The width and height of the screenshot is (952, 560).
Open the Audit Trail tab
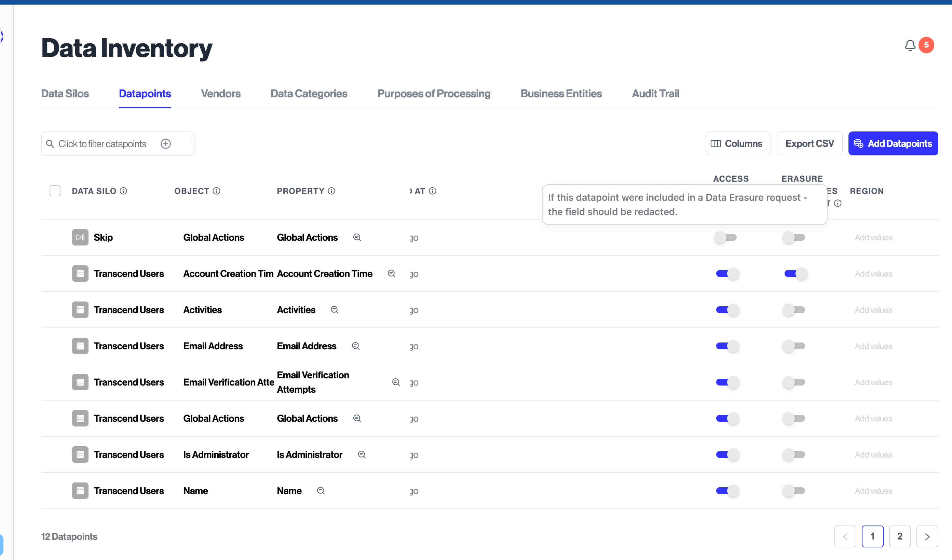tap(655, 94)
